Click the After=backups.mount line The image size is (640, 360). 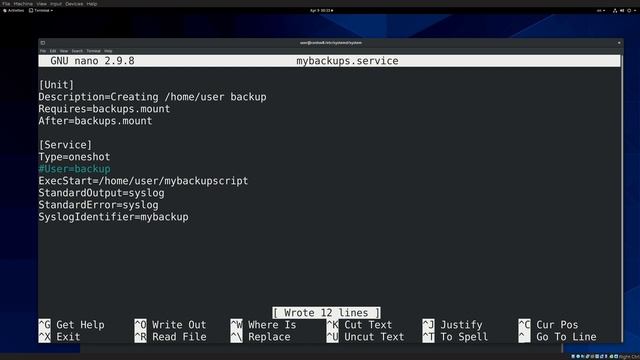click(95, 121)
